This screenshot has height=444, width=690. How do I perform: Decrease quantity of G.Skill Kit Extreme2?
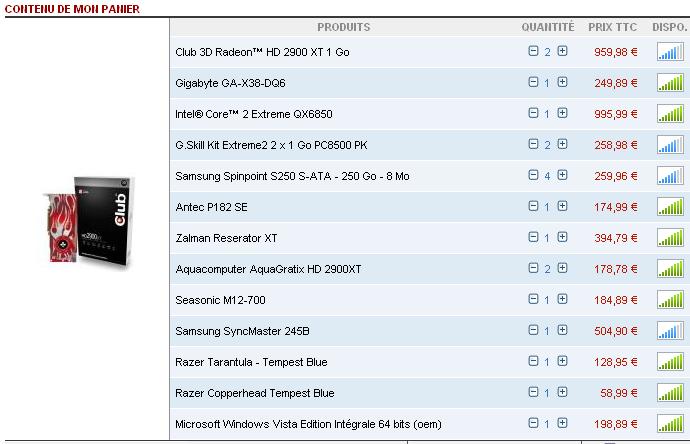(533, 144)
